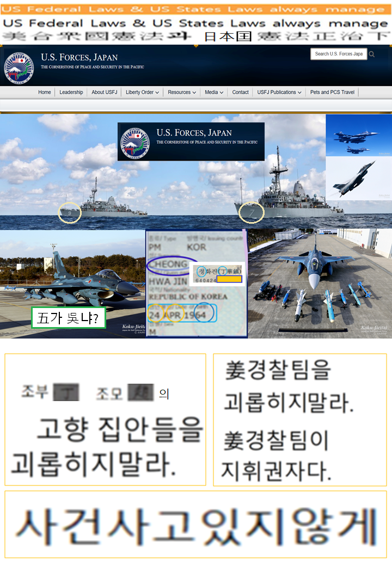This screenshot has width=392, height=566.
Task: Go to About USFJ
Action: click(105, 92)
